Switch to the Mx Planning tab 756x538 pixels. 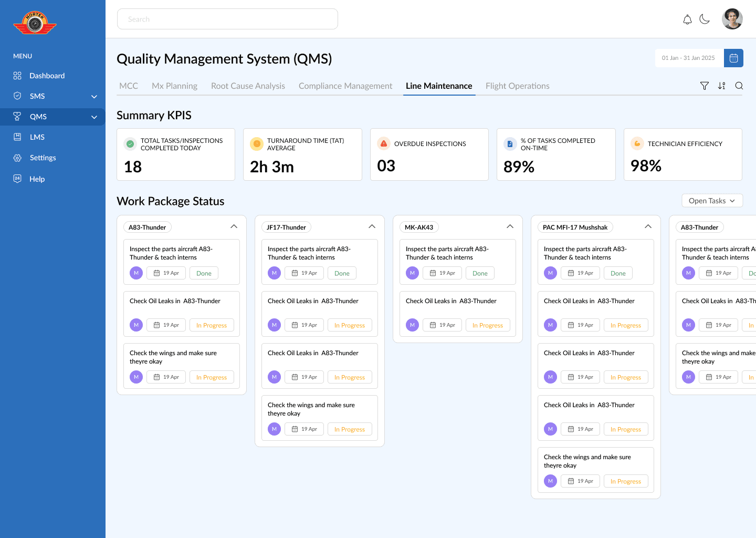pyautogui.click(x=174, y=86)
